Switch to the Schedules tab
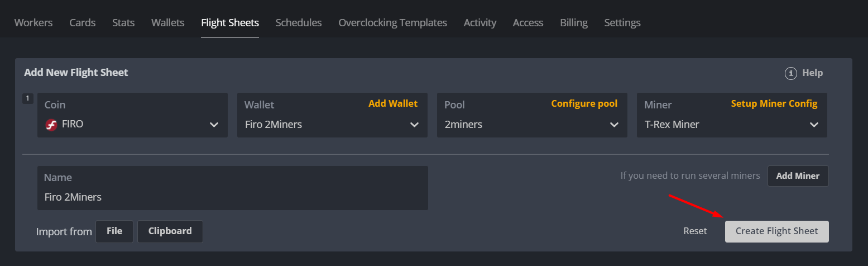This screenshot has height=266, width=868. [299, 23]
